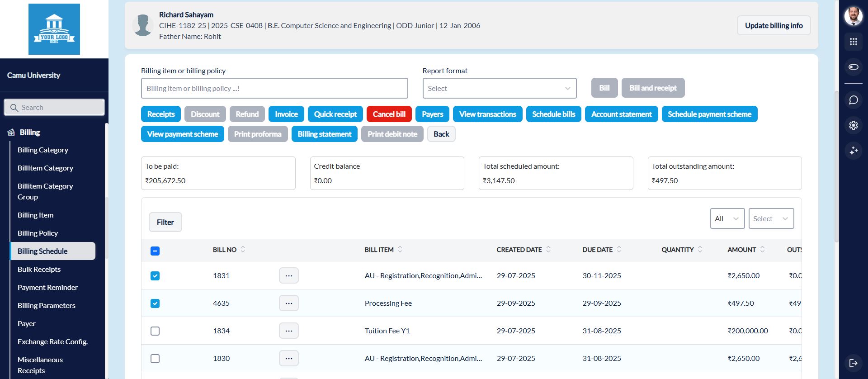Sort by Created Date column arrows
Viewport: 868px width, 379px height.
(548, 249)
